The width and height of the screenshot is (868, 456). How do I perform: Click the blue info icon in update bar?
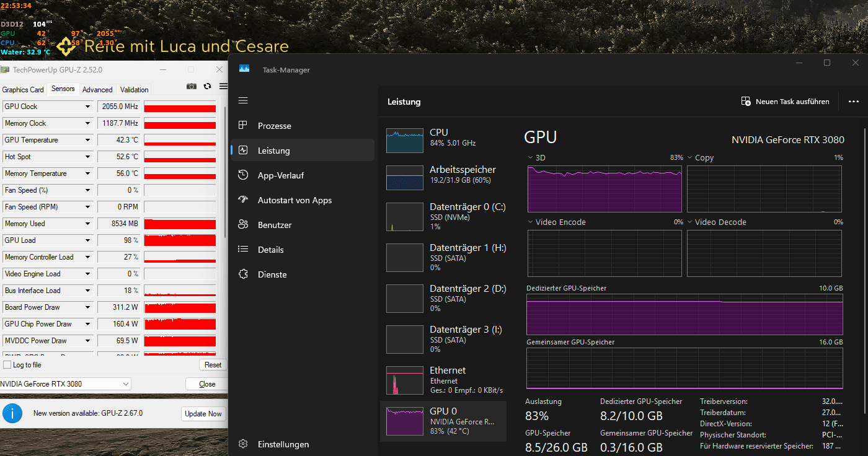coord(12,413)
